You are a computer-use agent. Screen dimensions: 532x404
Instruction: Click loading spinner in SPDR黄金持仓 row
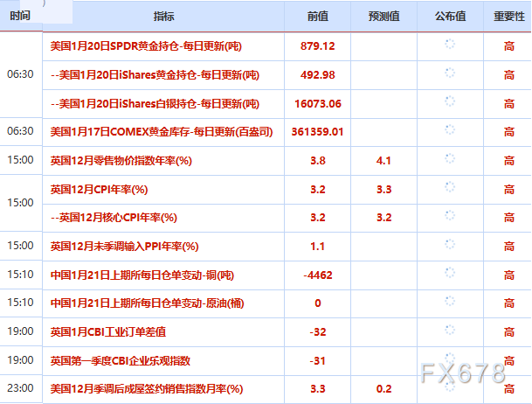(x=450, y=44)
